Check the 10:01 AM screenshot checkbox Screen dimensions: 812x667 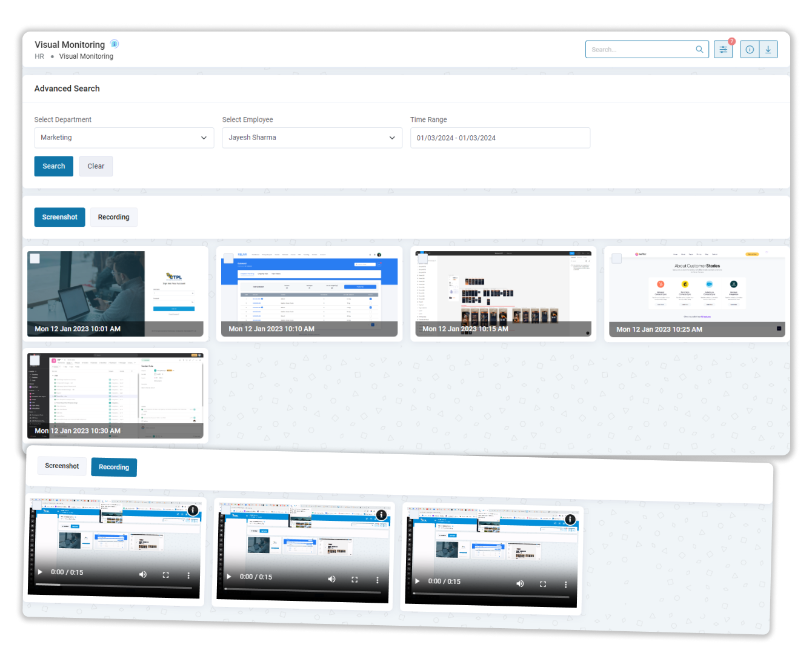click(35, 258)
